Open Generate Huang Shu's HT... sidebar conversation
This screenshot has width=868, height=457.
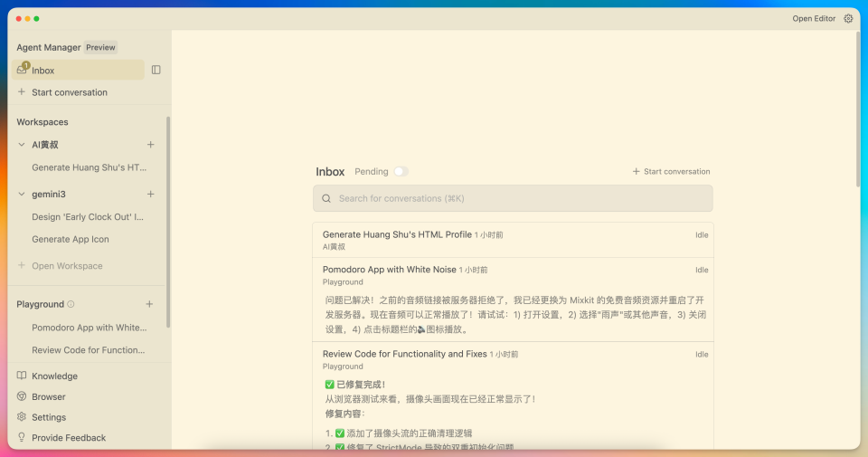(90, 167)
